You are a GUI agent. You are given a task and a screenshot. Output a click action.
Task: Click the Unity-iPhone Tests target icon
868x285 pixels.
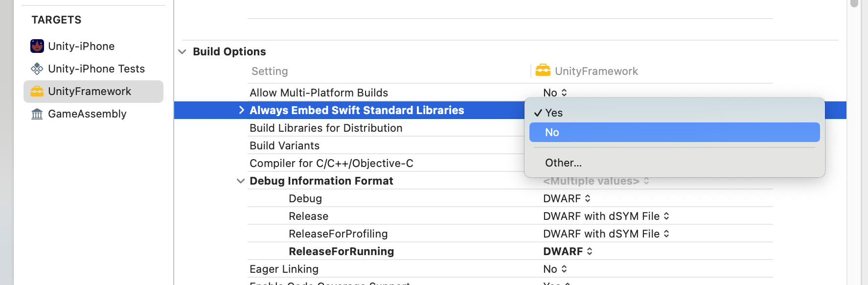37,69
